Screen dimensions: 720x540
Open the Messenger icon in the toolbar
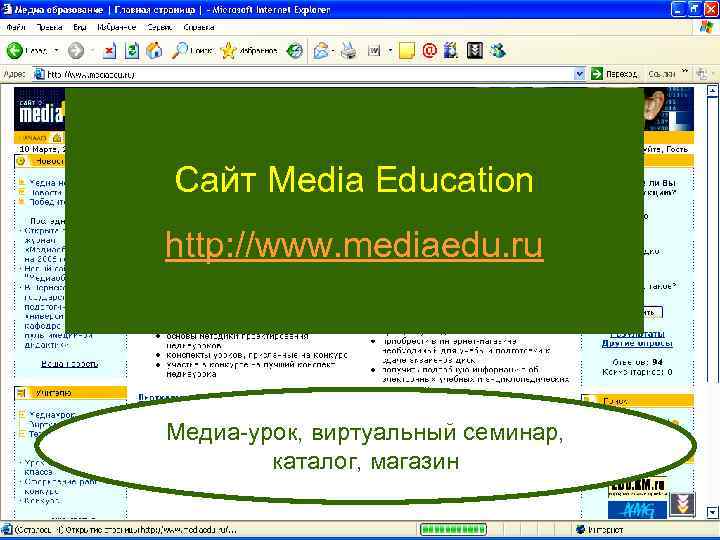[x=497, y=51]
